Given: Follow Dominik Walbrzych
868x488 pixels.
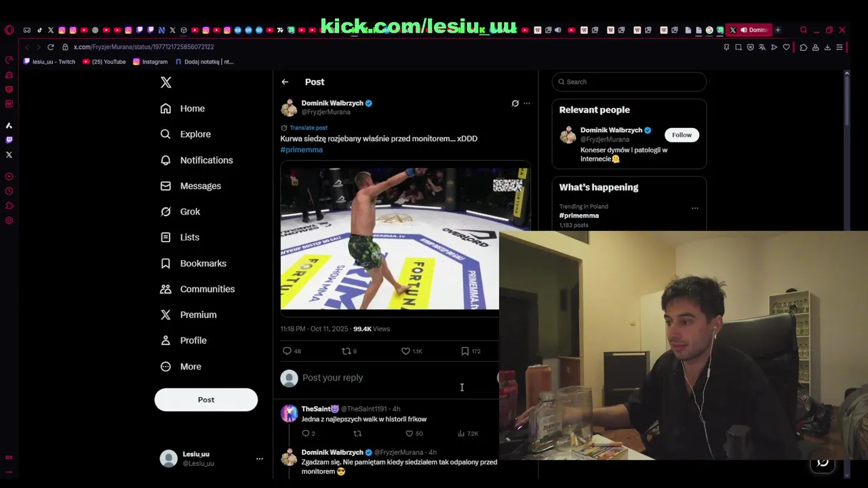Looking at the screenshot, I should [682, 135].
